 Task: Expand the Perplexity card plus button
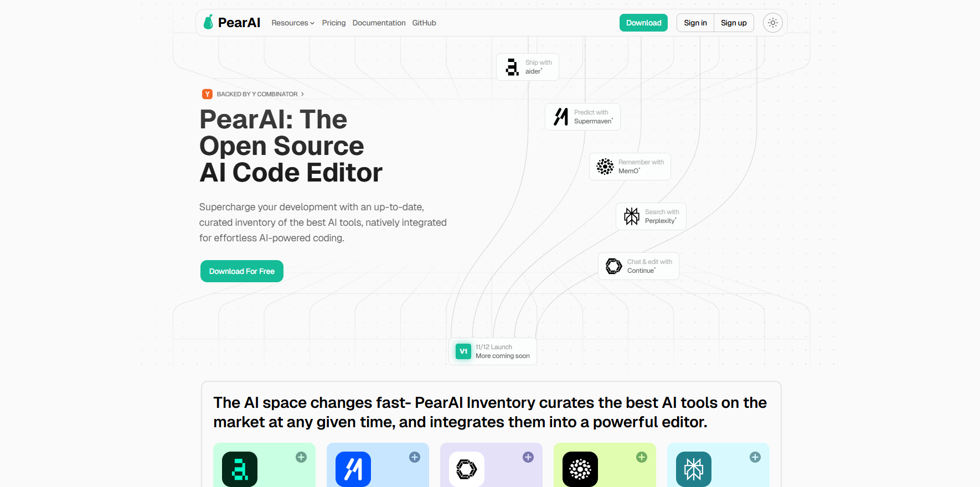[x=755, y=457]
